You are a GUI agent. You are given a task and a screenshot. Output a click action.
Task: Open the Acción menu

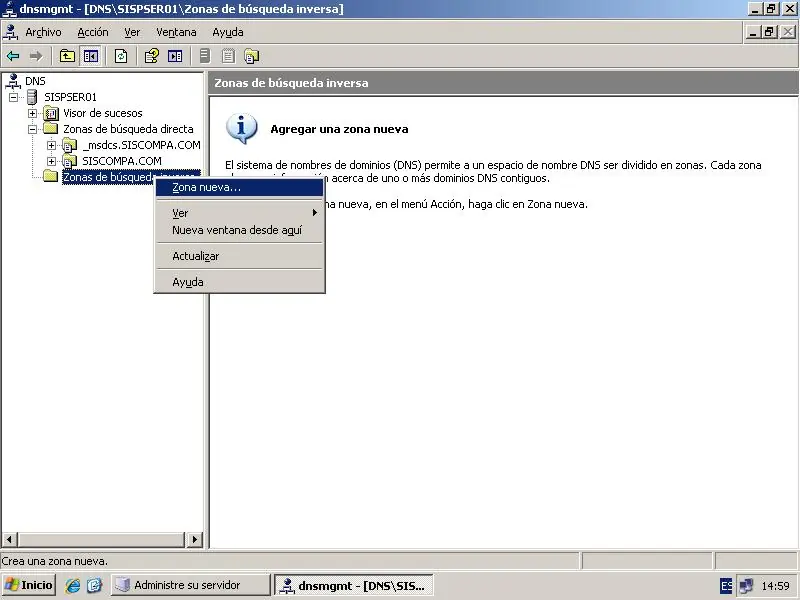coord(93,32)
